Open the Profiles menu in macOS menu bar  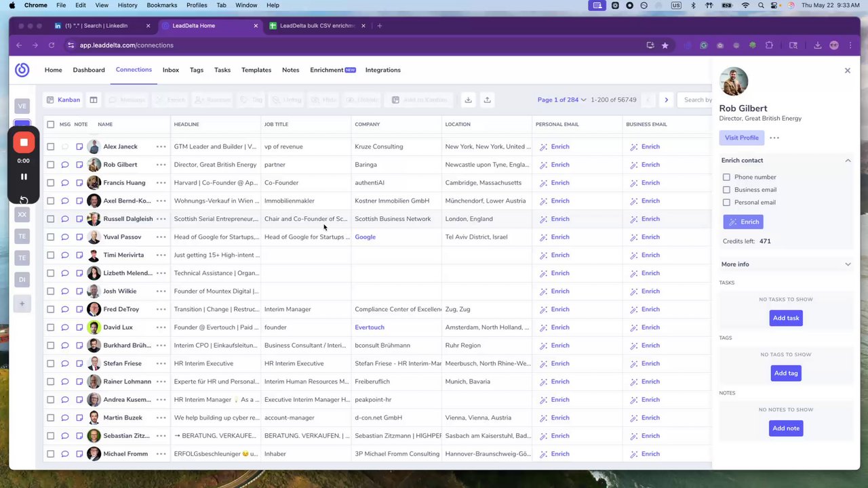click(x=197, y=5)
